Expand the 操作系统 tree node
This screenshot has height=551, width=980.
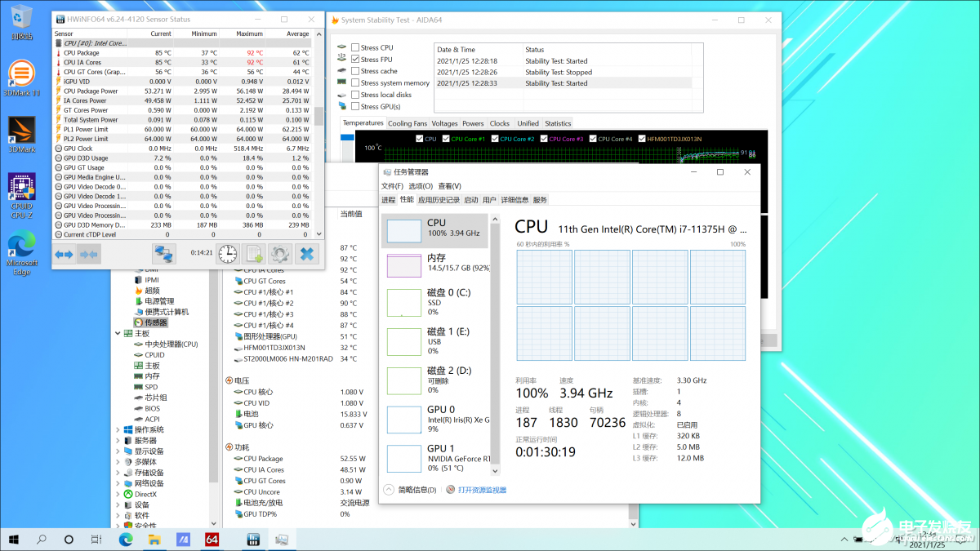coord(118,429)
